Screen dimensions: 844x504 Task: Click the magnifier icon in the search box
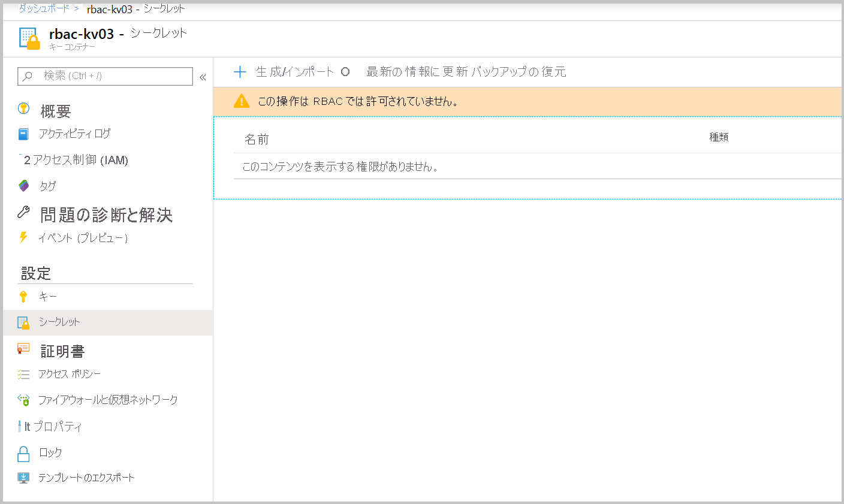(x=28, y=76)
